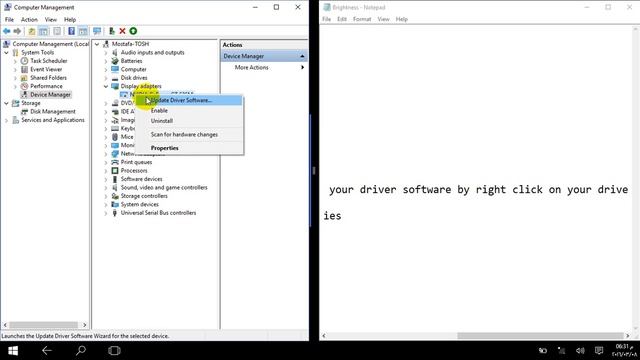Screen dimensions: 640x360
Task: Click the left pane horizontal scrollbar
Action: [45, 325]
